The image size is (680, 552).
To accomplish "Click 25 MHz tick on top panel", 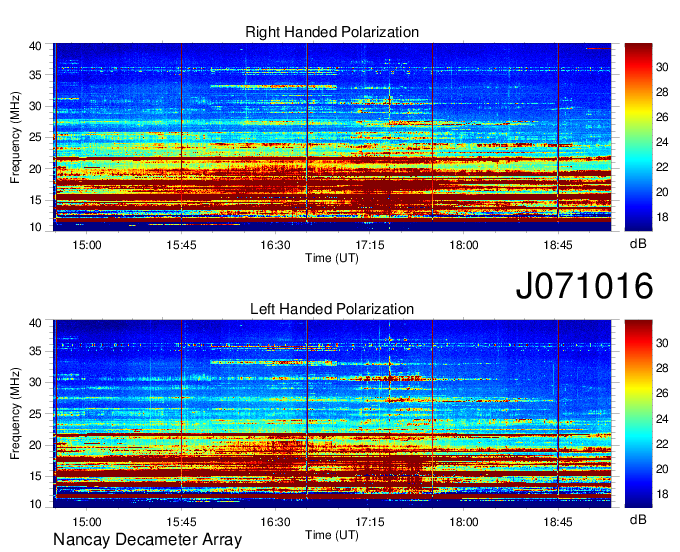I will pyautogui.click(x=35, y=137).
